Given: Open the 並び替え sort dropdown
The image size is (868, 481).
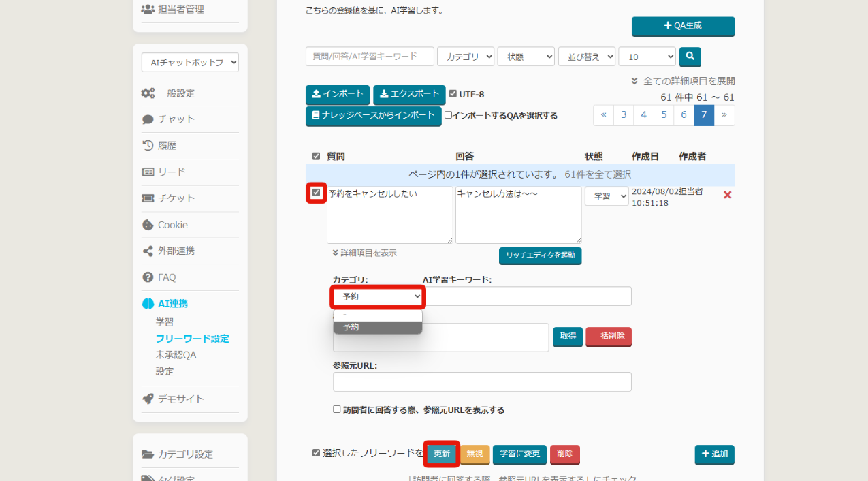Looking at the screenshot, I should click(x=586, y=57).
